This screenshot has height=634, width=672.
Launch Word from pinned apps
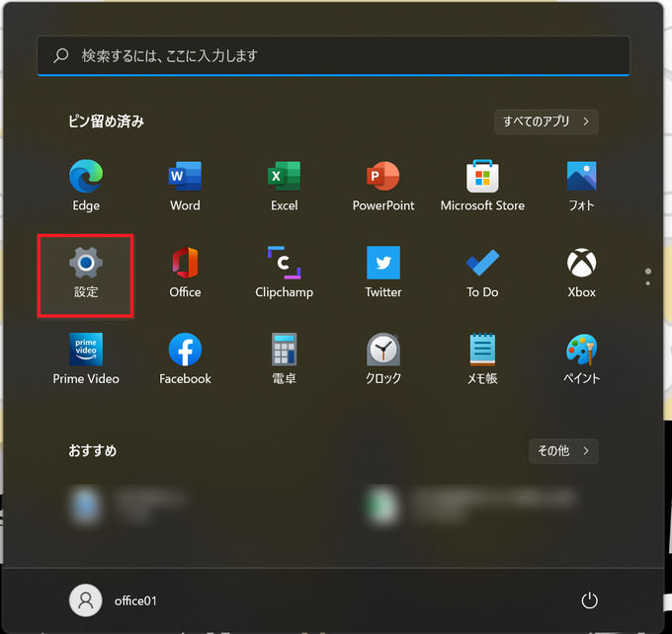click(185, 186)
